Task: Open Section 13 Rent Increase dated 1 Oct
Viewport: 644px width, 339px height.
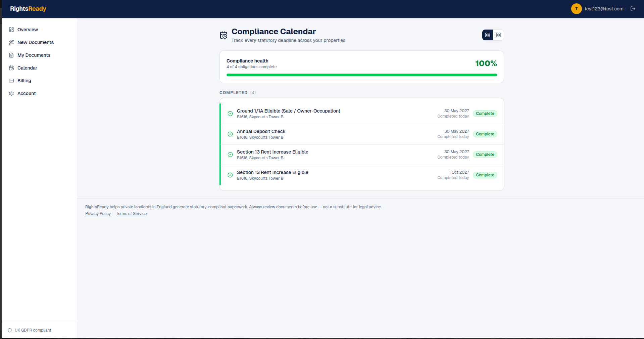Action: (362, 175)
